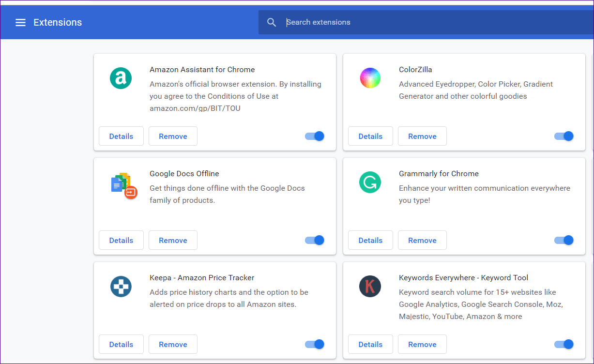Click 'Advanced Eyedropper, Color Picker' description

pyautogui.click(x=476, y=90)
